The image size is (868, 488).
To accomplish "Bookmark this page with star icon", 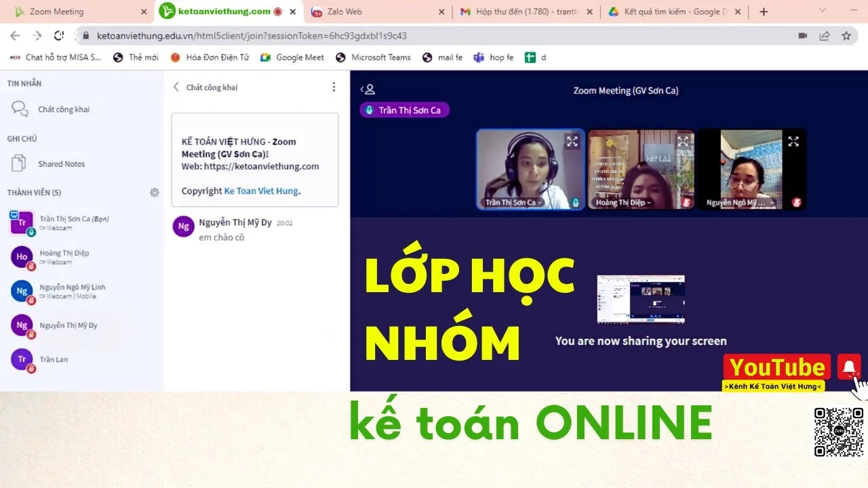I will click(x=846, y=36).
